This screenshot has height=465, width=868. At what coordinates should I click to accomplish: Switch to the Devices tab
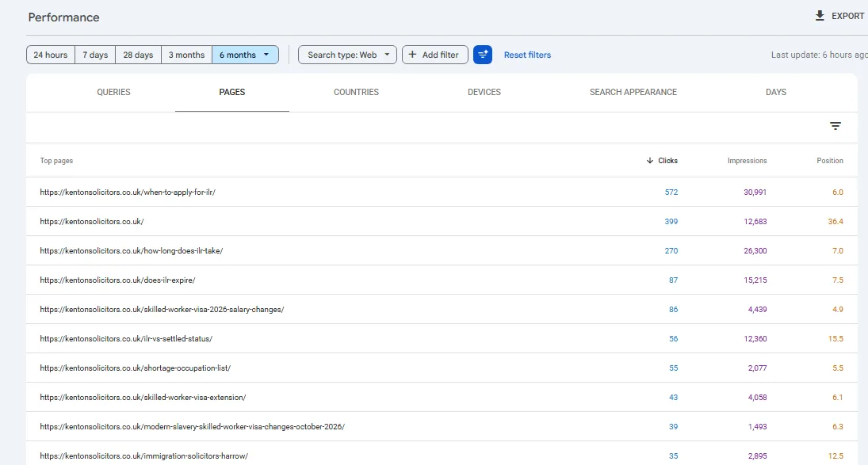(484, 93)
